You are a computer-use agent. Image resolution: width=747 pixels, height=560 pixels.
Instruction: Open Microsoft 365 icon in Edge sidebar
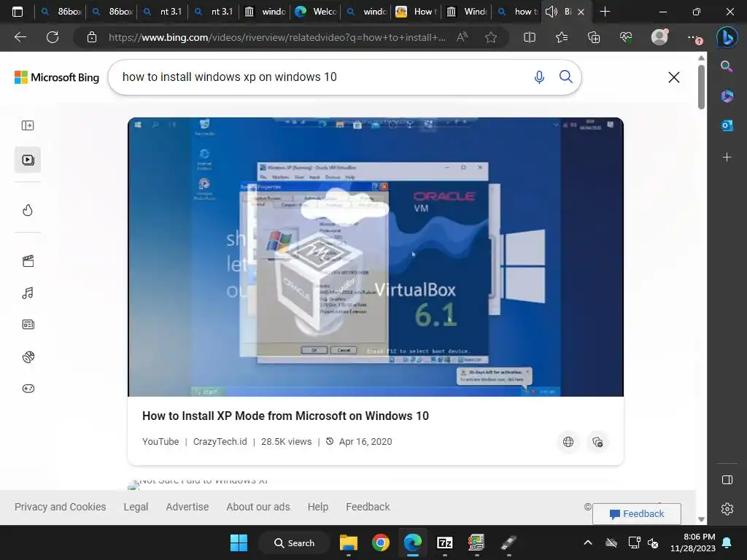[727, 96]
